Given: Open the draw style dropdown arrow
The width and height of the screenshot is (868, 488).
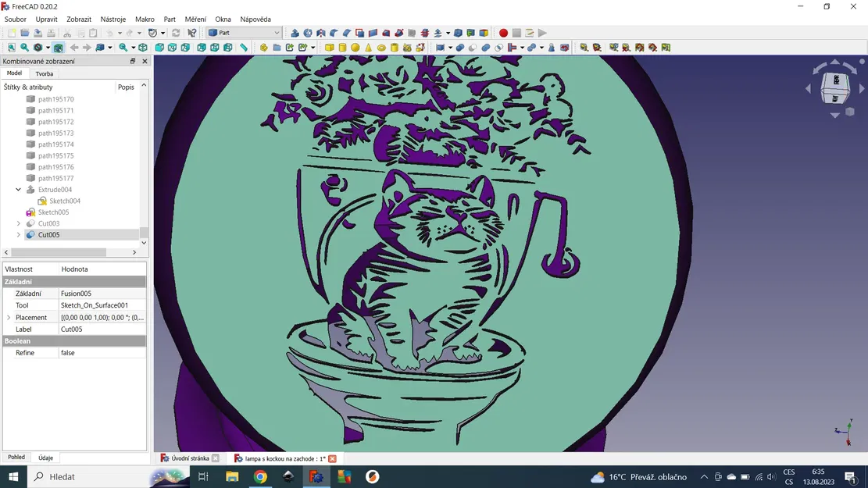Looking at the screenshot, I should [x=48, y=48].
